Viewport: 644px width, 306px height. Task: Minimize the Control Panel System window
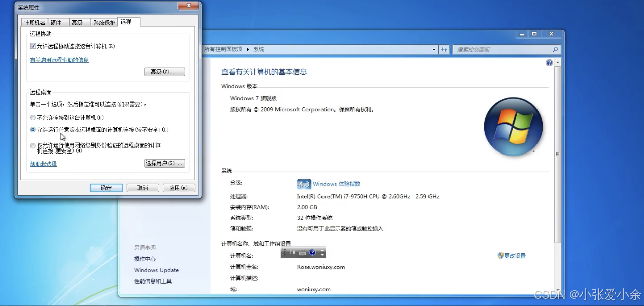pos(522,34)
